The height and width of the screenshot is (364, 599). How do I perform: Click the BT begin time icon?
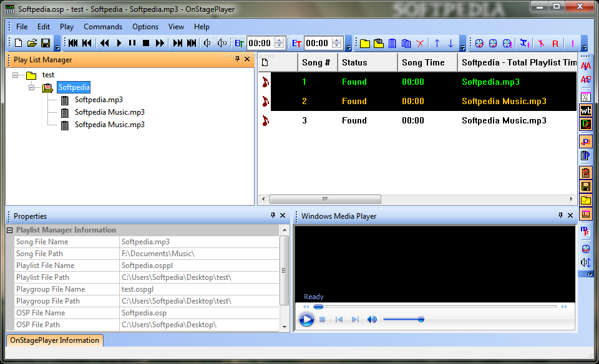[239, 43]
